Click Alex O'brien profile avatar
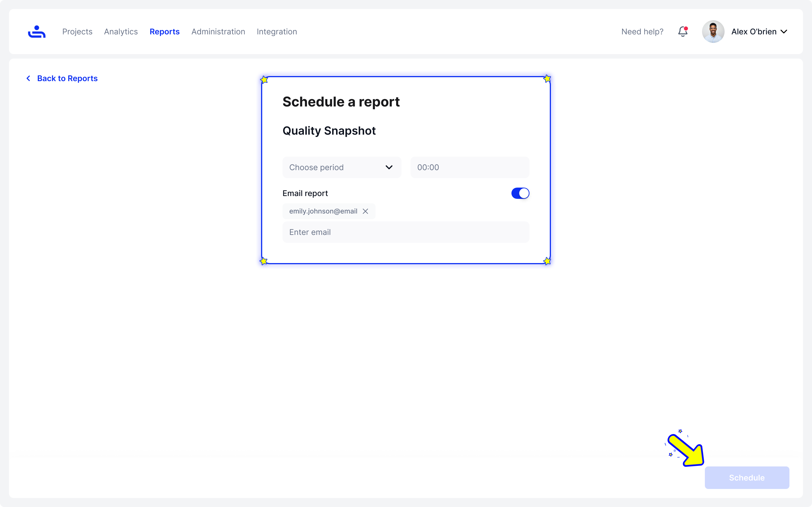This screenshot has width=812, height=507. (713, 32)
